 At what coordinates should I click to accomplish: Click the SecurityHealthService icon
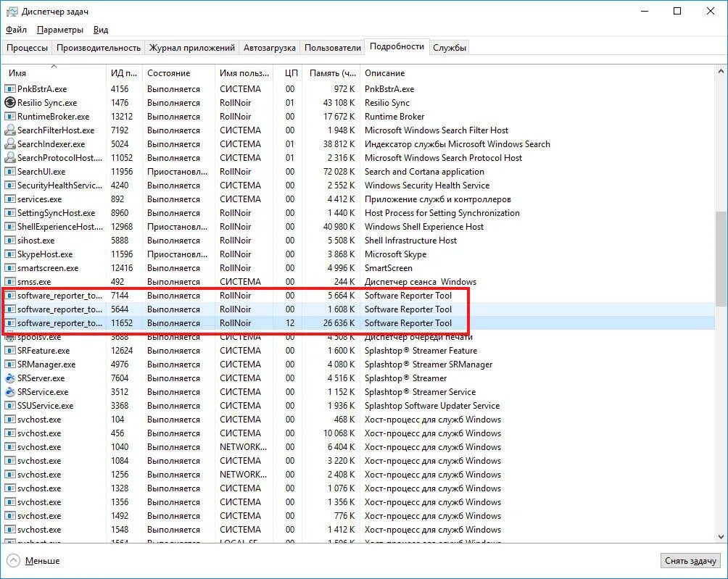[x=9, y=185]
